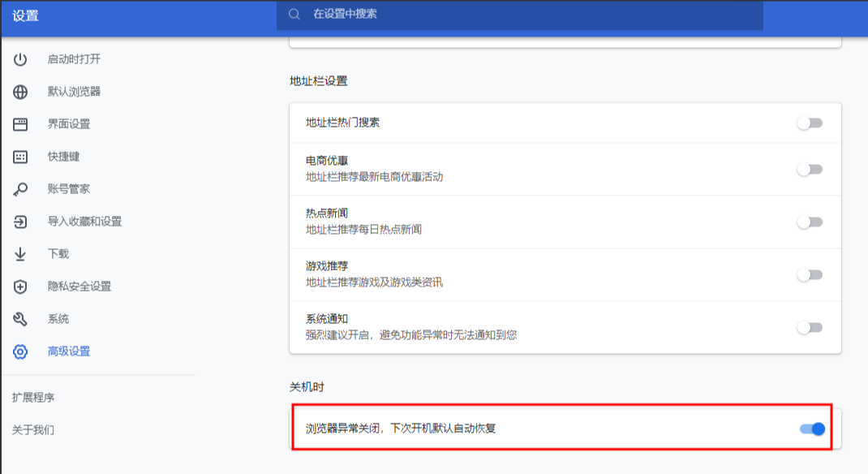Open 账号管家 via its key icon
868x474 pixels.
tap(20, 189)
